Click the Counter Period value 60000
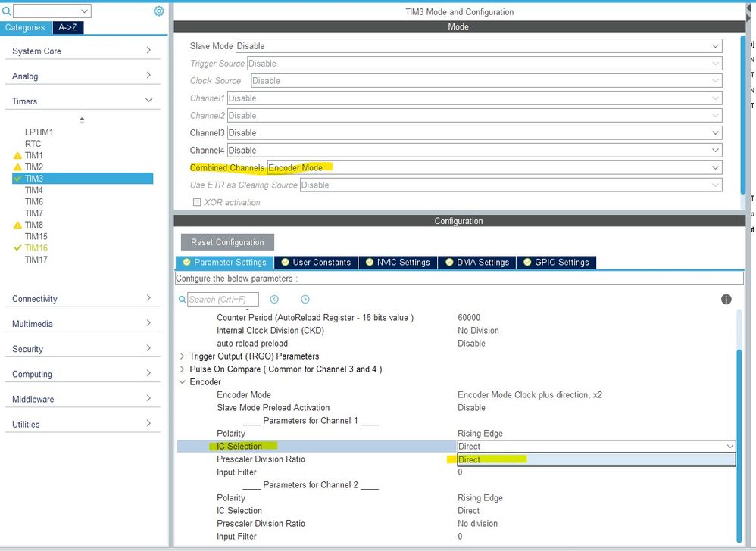The height and width of the screenshot is (551, 756). tap(469, 317)
